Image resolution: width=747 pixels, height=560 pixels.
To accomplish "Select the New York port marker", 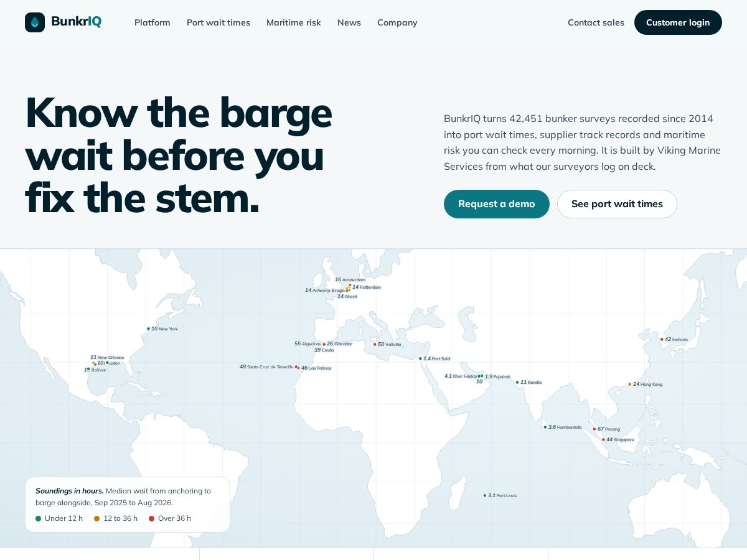I will pos(148,329).
